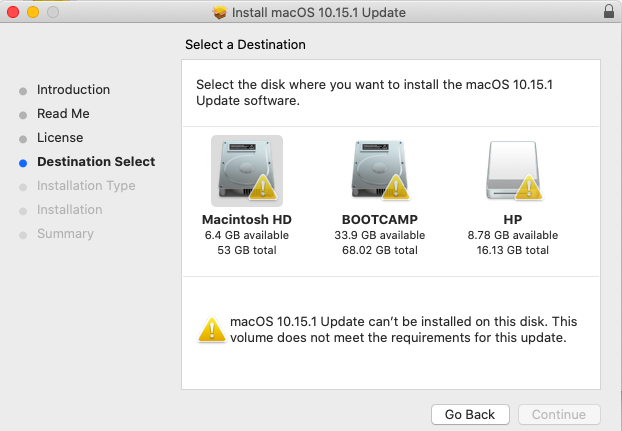Jump to the License step
The height and width of the screenshot is (431, 622).
pos(60,138)
